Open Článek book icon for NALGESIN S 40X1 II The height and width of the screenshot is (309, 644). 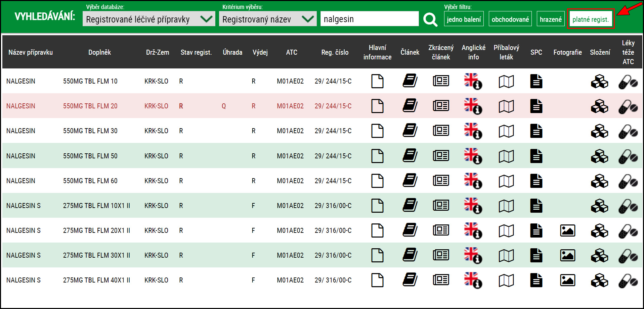pos(410,280)
